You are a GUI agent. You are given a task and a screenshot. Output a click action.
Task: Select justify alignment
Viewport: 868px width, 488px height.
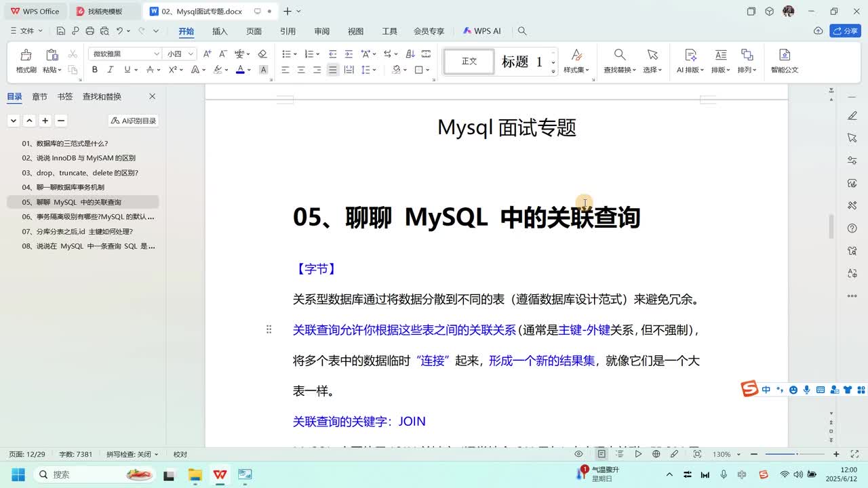(332, 70)
